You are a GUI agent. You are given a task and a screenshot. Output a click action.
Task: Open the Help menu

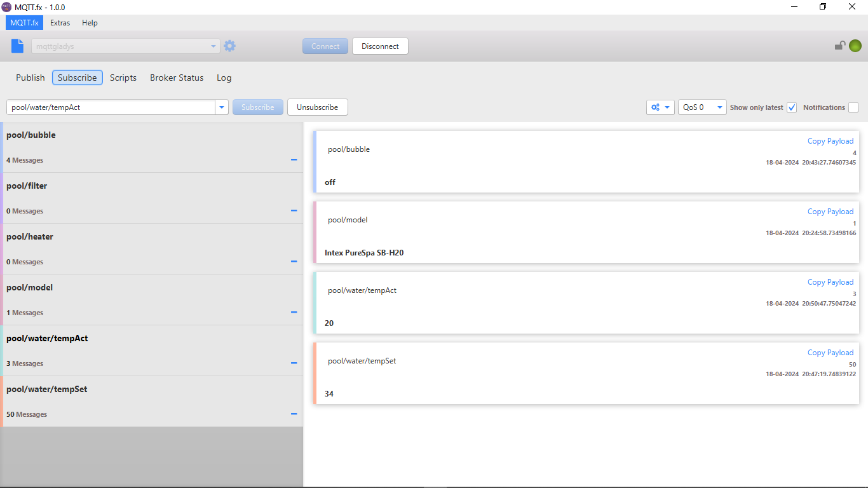point(90,22)
